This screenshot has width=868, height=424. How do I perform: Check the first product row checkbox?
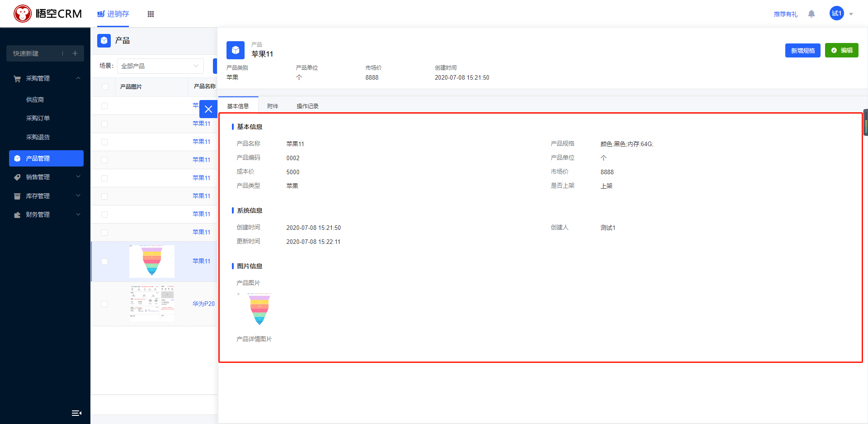(104, 106)
